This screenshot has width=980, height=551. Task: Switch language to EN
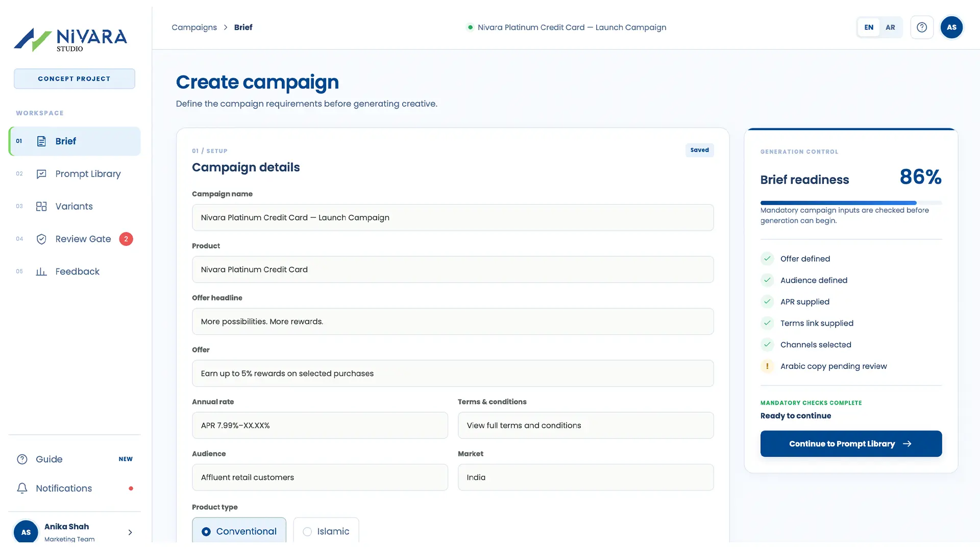(x=869, y=28)
